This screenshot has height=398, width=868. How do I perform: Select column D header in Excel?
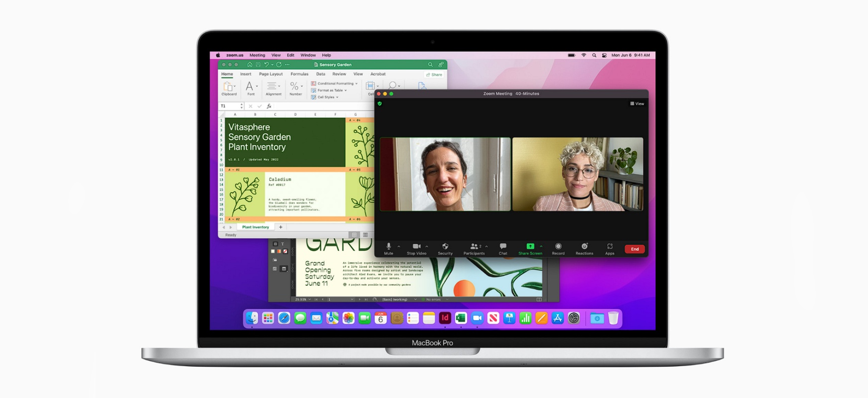[x=295, y=114]
